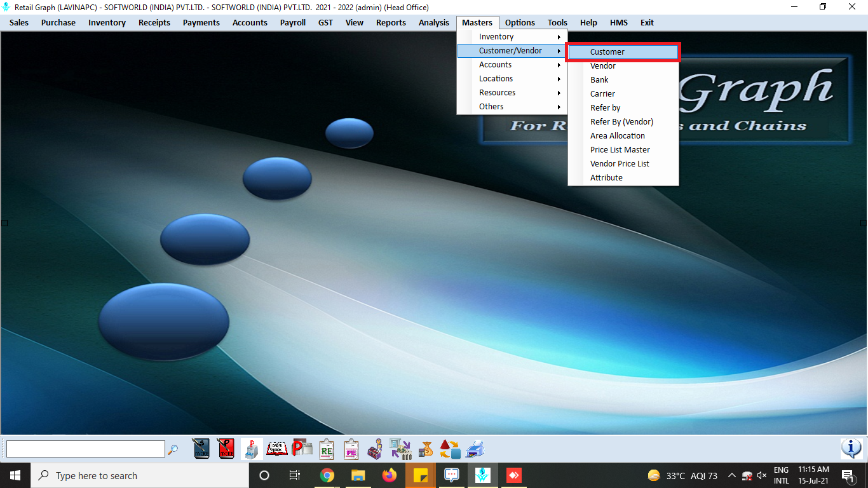Open the Tools menu
Viewport: 868px width, 488px height.
557,22
